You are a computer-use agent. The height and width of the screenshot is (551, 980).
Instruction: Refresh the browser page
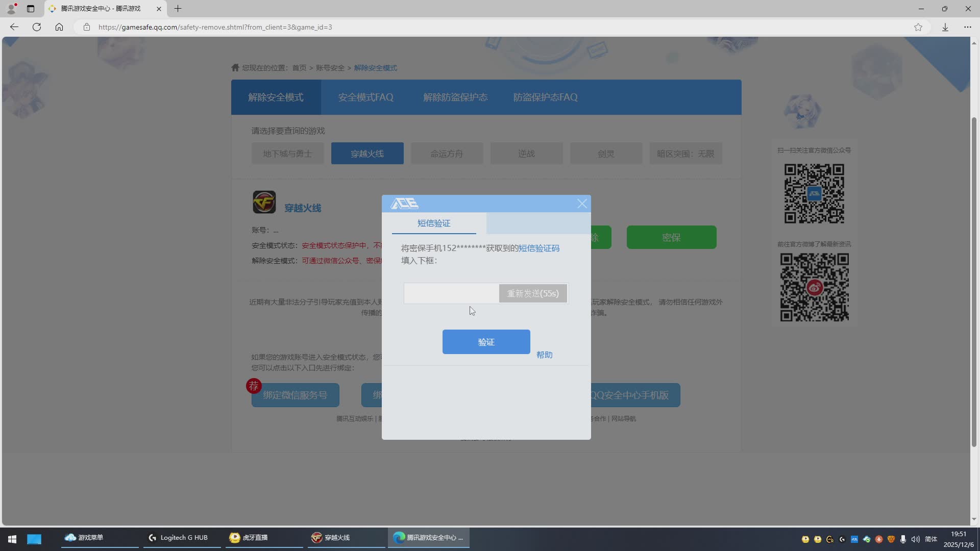pyautogui.click(x=37, y=27)
